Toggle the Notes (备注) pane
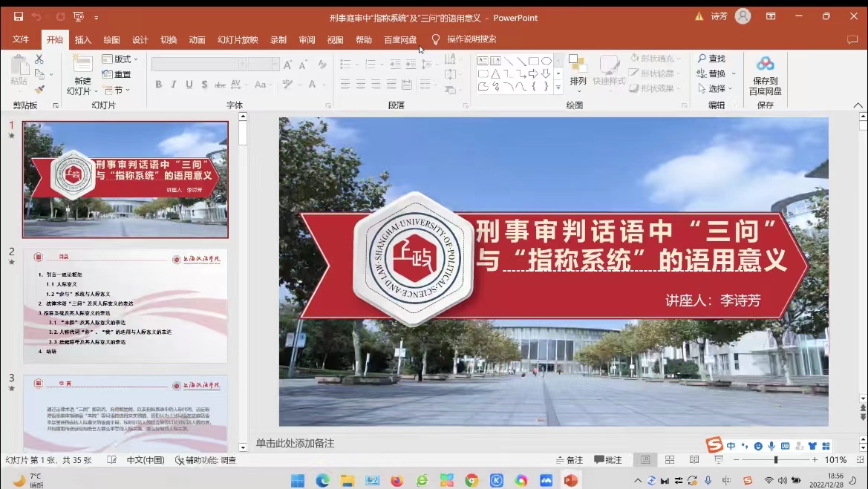Image resolution: width=868 pixels, height=489 pixels. coord(569,460)
